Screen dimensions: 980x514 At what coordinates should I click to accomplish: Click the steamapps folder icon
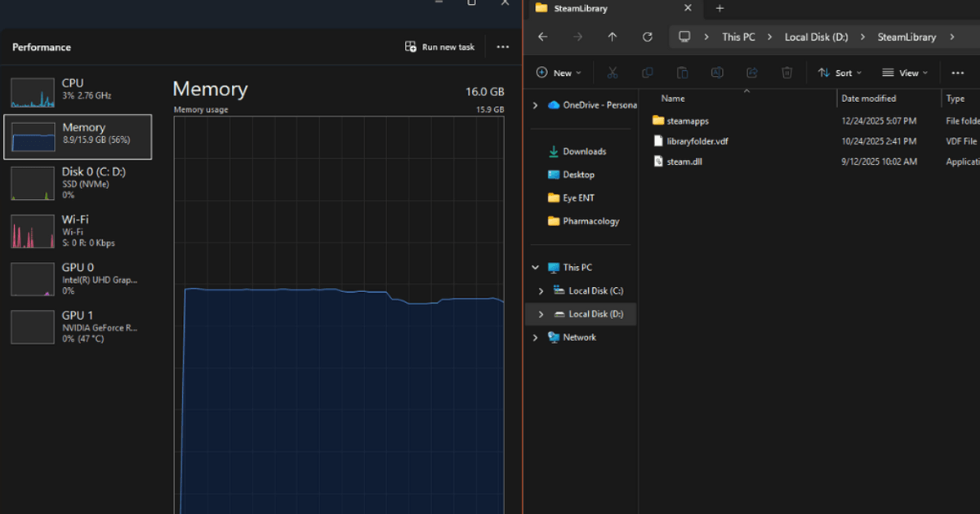coord(659,121)
